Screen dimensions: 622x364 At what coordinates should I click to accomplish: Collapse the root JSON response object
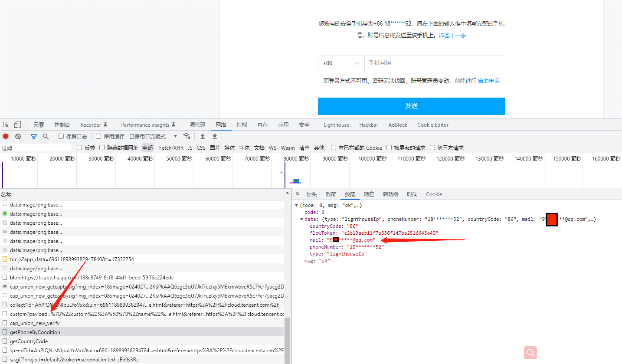click(297, 205)
